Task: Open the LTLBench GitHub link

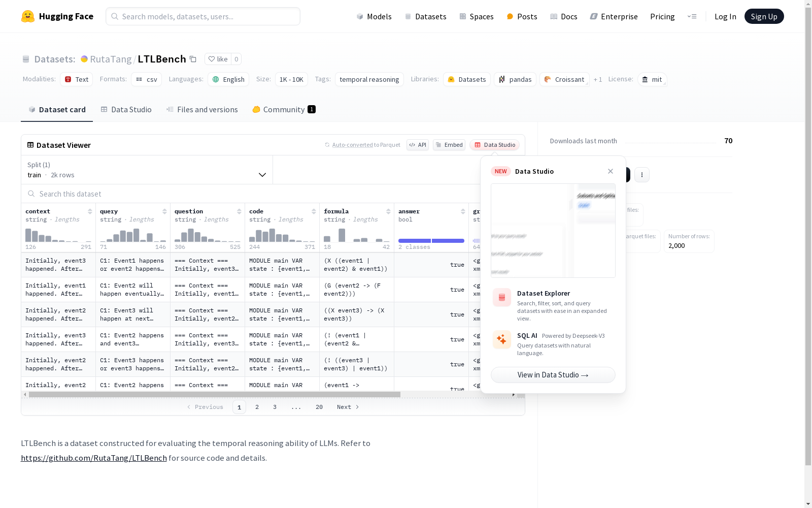Action: (x=94, y=458)
